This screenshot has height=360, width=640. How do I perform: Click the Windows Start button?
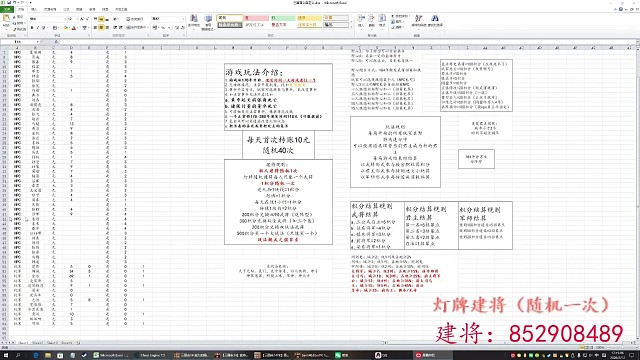coord(6,355)
